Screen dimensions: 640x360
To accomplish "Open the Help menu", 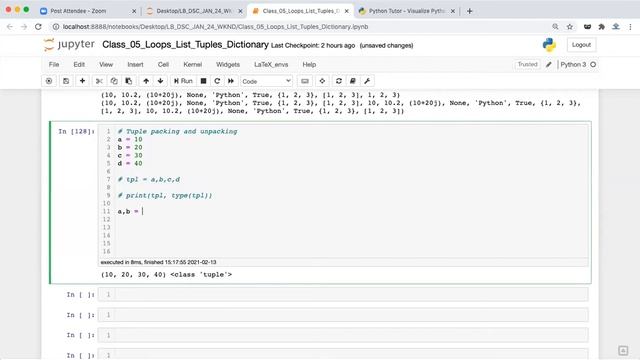I will [x=309, y=64].
